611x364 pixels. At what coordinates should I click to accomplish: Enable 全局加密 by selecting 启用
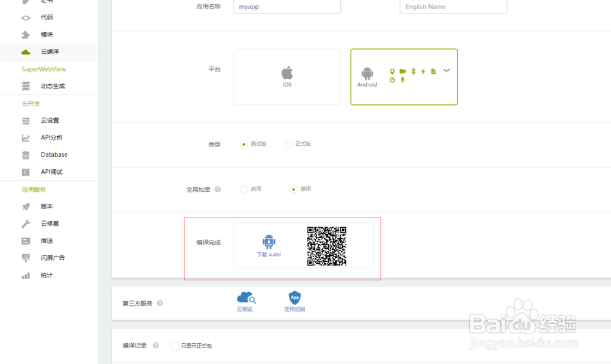tap(244, 189)
